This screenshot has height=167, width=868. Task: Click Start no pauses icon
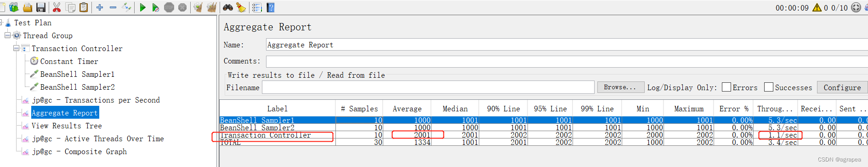click(x=156, y=7)
